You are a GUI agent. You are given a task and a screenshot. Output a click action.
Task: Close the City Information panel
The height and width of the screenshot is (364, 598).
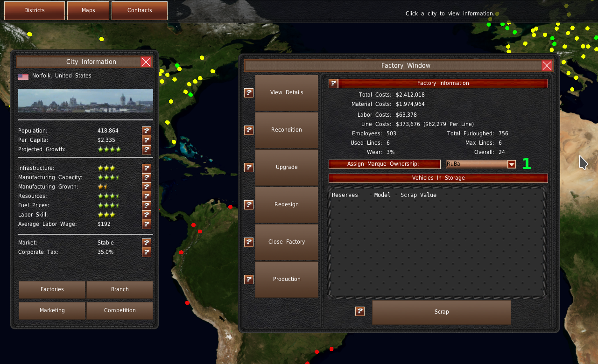click(x=146, y=62)
